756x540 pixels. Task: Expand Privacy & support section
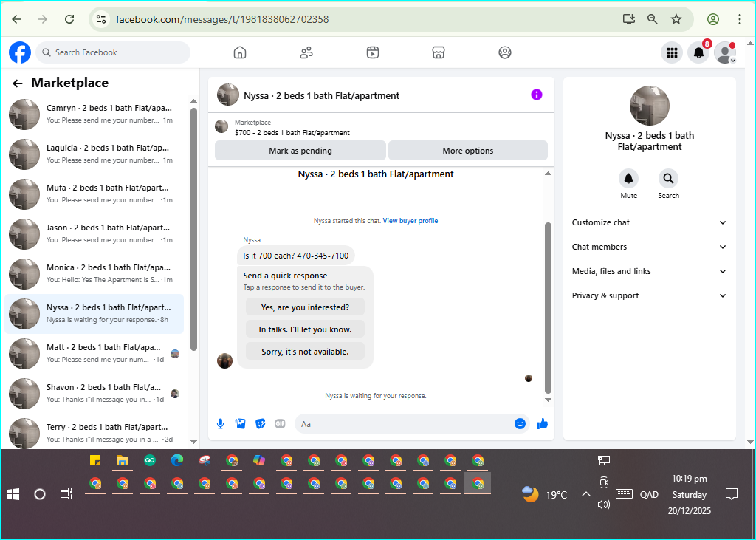click(649, 295)
